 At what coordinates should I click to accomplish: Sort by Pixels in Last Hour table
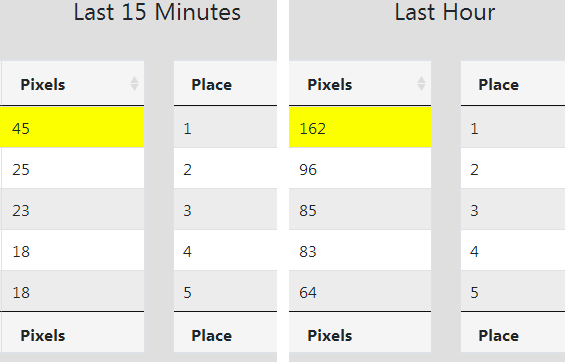click(360, 84)
